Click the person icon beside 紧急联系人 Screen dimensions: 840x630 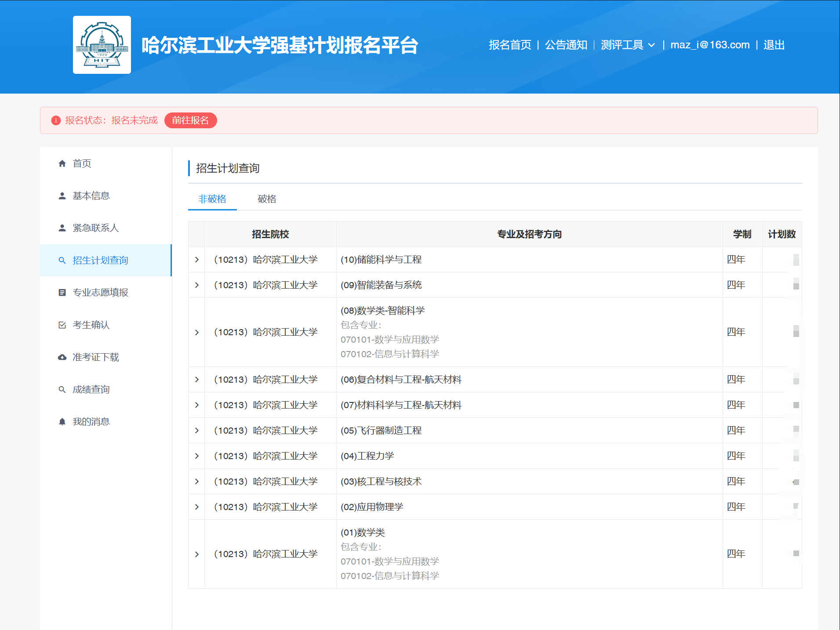(x=62, y=228)
